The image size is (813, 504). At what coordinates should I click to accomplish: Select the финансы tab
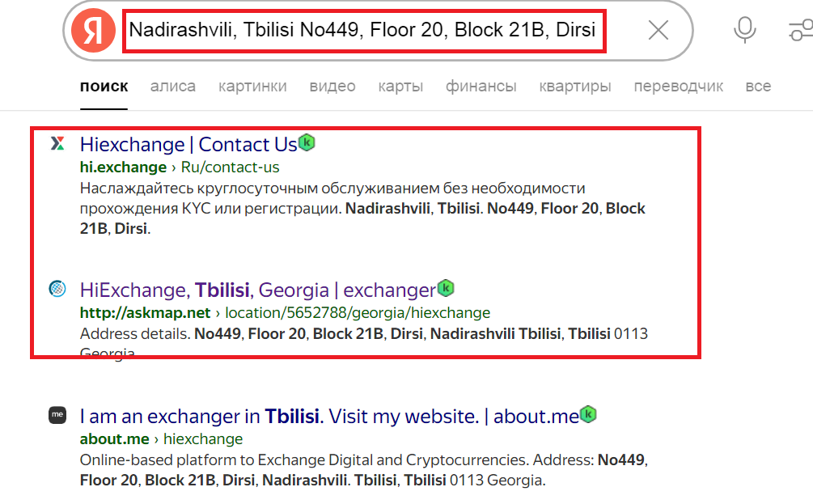point(481,86)
